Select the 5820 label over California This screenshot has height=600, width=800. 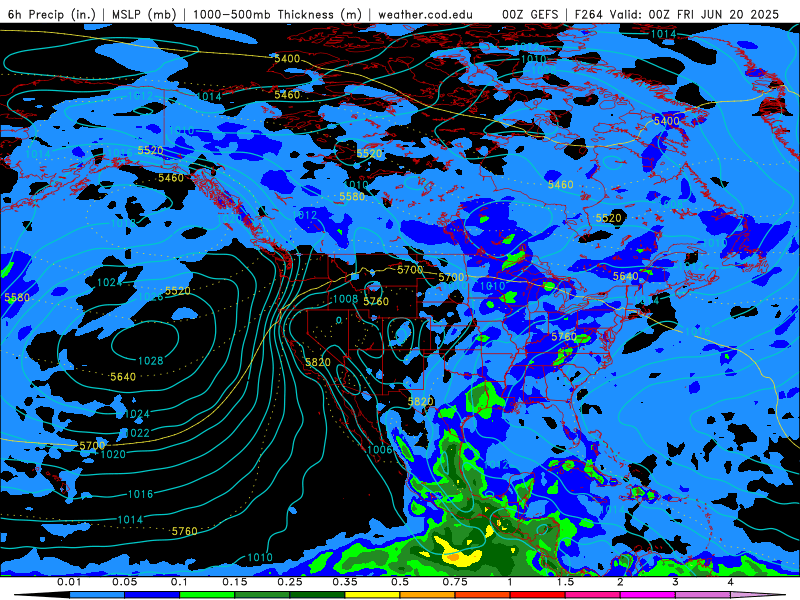click(x=318, y=362)
